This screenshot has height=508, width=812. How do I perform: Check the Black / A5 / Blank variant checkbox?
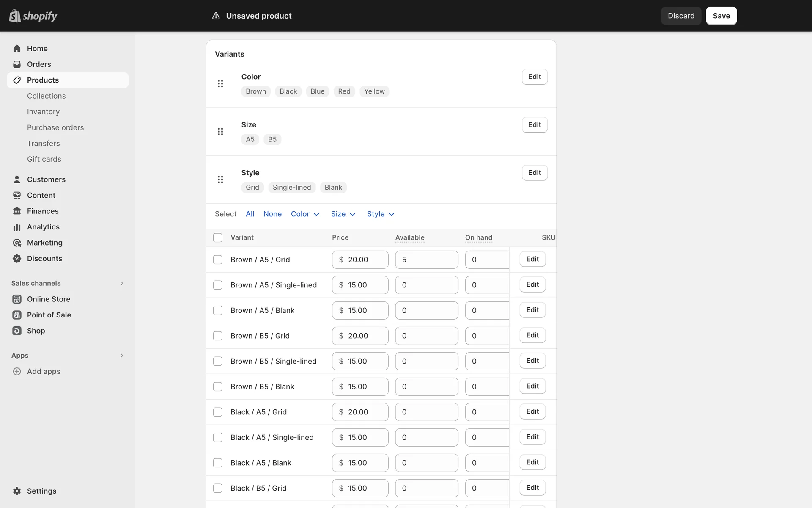[x=218, y=463]
